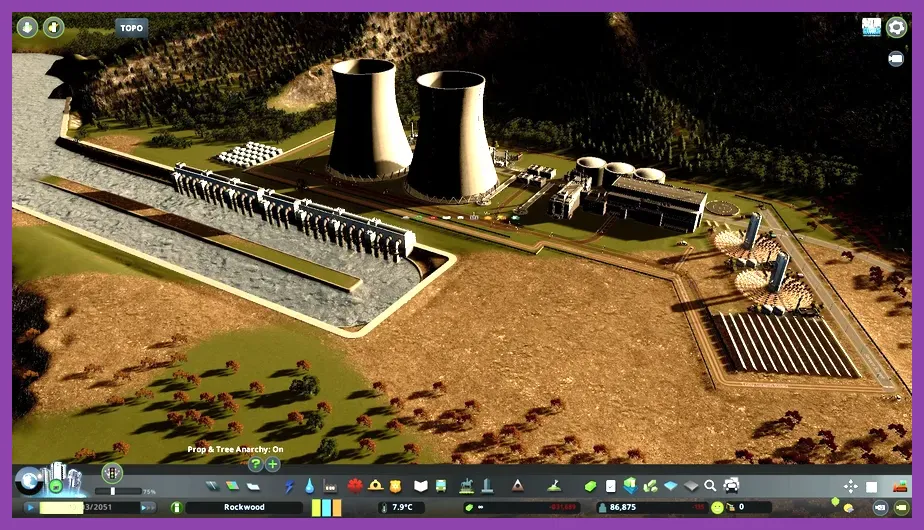The width and height of the screenshot is (924, 530).
Task: Open the Zoning tool
Action: (233, 486)
